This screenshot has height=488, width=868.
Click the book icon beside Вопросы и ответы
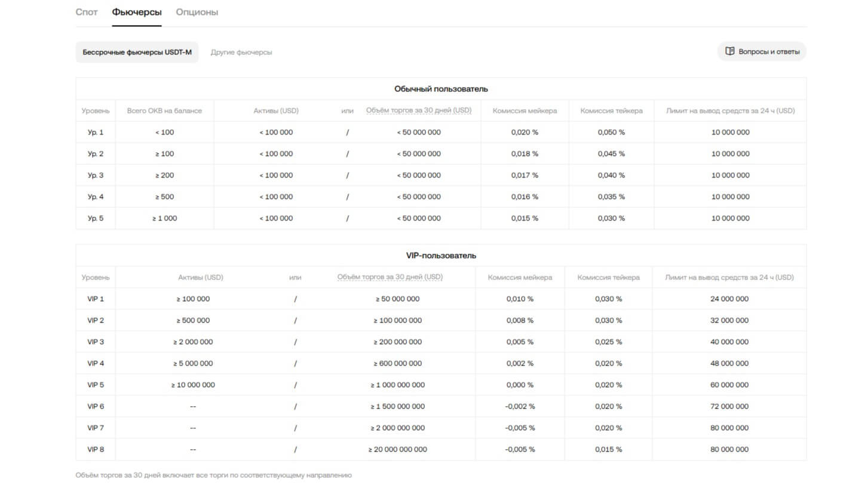729,51
